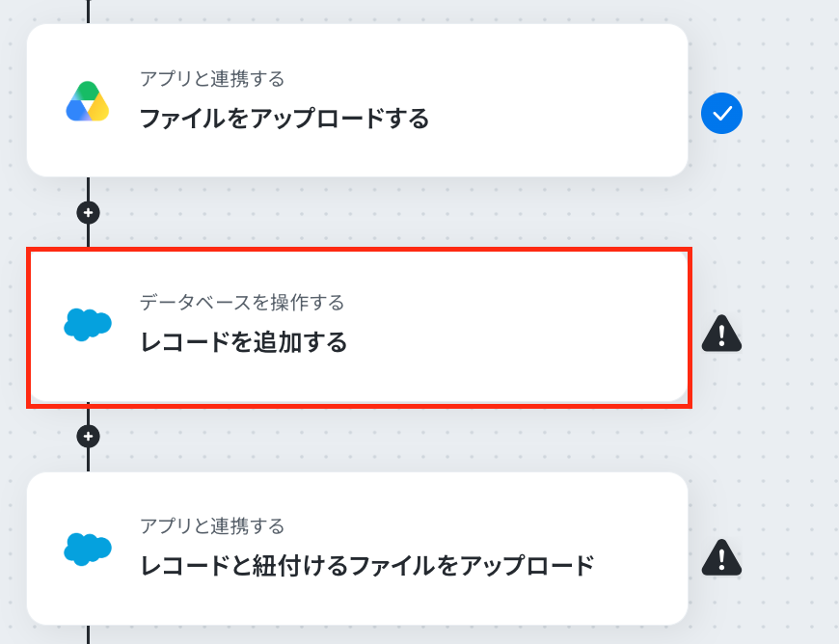This screenshot has width=839, height=644.
Task: Open the red-highlighted Salesforce record step card
Action: 359,328
